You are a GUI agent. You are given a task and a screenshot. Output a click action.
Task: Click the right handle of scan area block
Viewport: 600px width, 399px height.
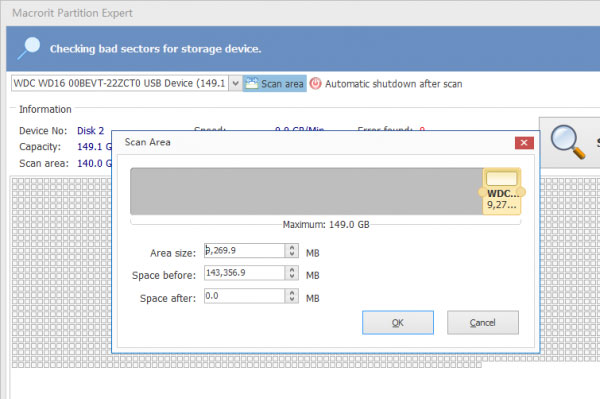(x=521, y=192)
